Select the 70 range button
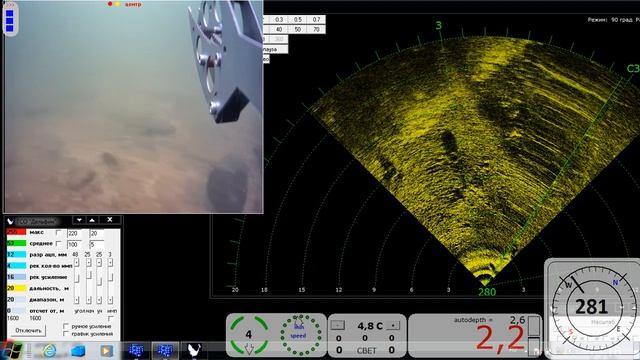The image size is (640, 360). [x=316, y=29]
